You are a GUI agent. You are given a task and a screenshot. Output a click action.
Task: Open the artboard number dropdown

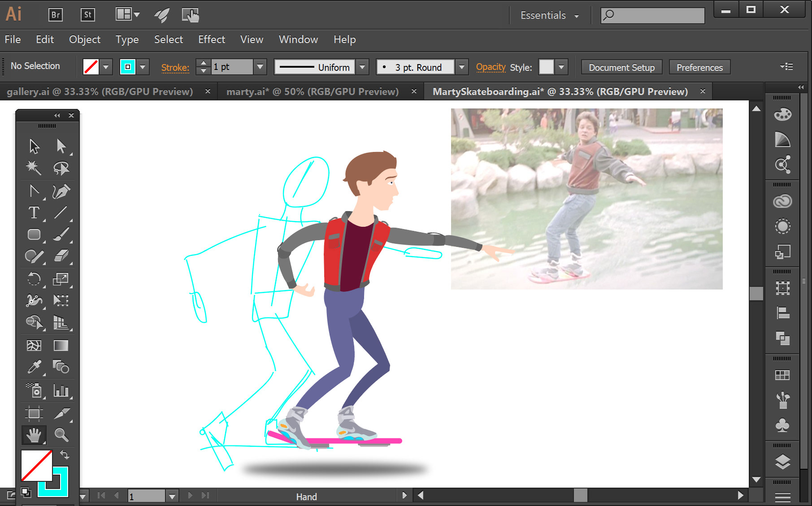172,496
